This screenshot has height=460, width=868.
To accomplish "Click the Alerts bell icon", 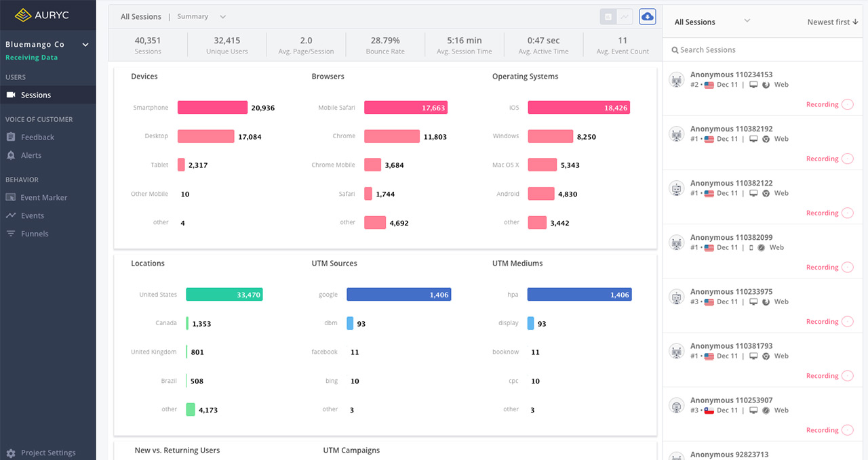I will (11, 155).
